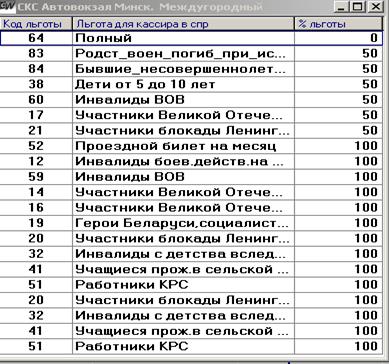
Task: Select the code cell 19
Action: pos(36,223)
